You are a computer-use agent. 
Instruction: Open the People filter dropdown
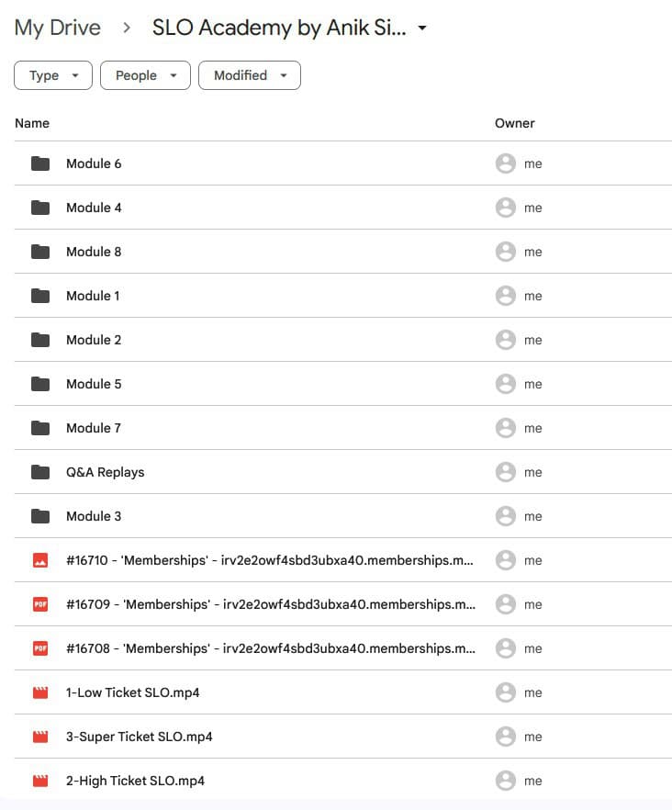click(145, 75)
